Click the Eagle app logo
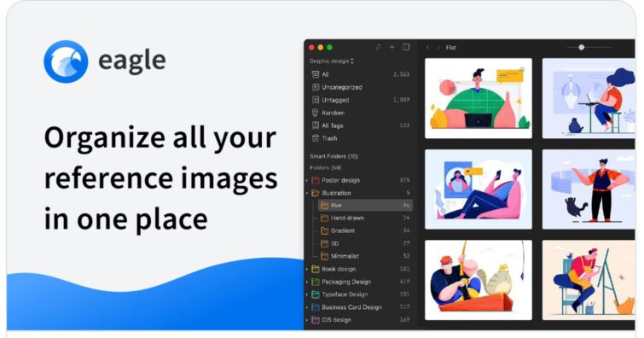Screen dimensions: 644x338 pyautogui.click(x=66, y=61)
